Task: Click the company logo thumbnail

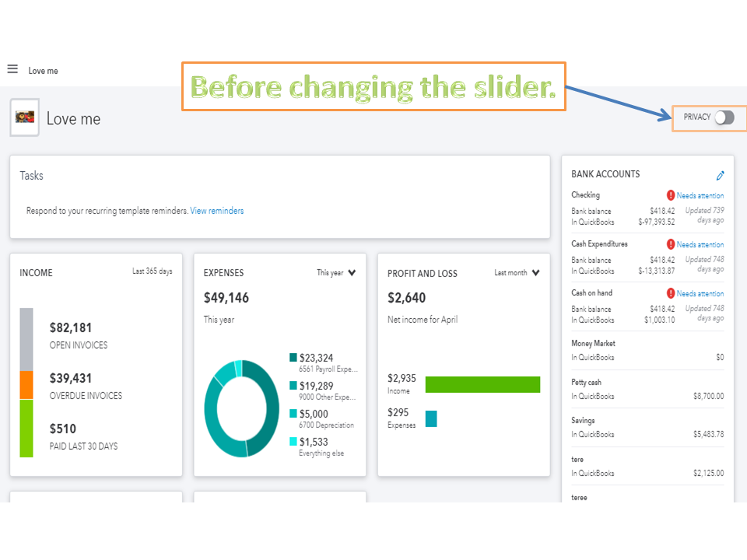Action: [25, 117]
